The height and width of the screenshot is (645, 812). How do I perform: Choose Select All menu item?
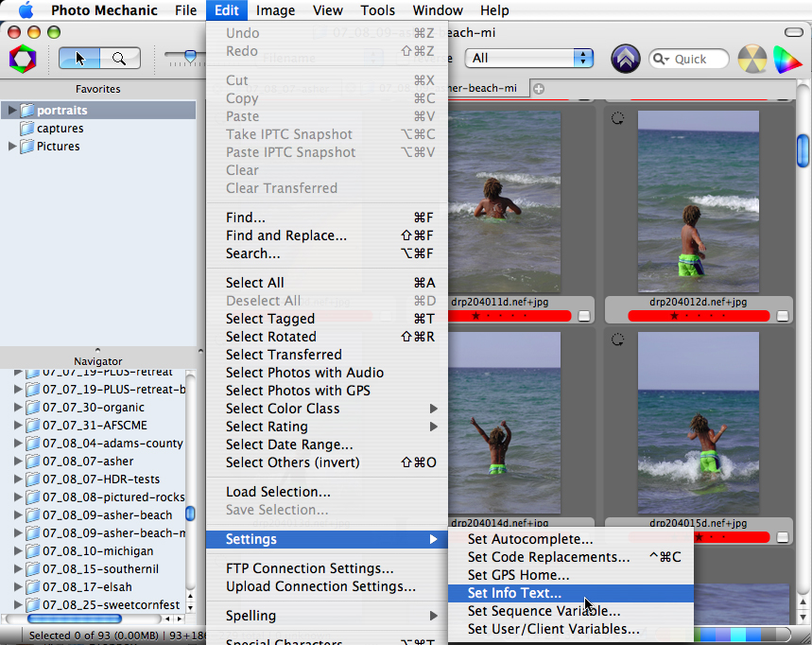[x=327, y=283]
